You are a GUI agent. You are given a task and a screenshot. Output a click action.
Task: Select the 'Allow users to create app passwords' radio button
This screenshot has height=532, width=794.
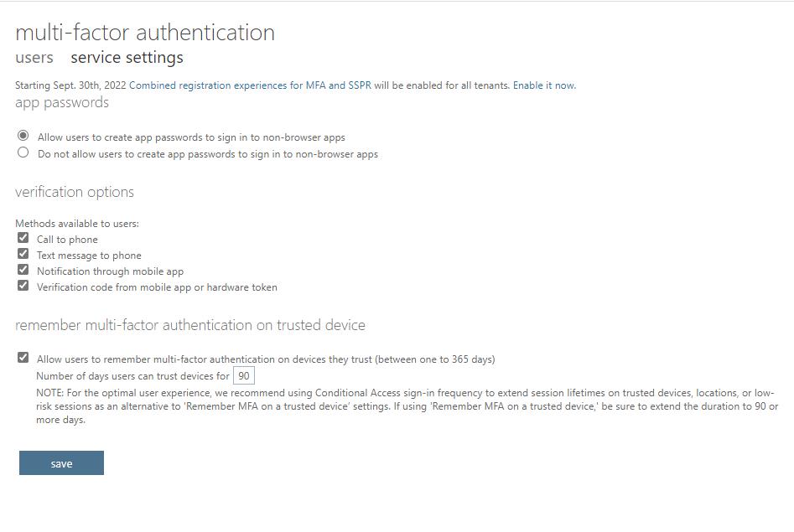[23, 136]
